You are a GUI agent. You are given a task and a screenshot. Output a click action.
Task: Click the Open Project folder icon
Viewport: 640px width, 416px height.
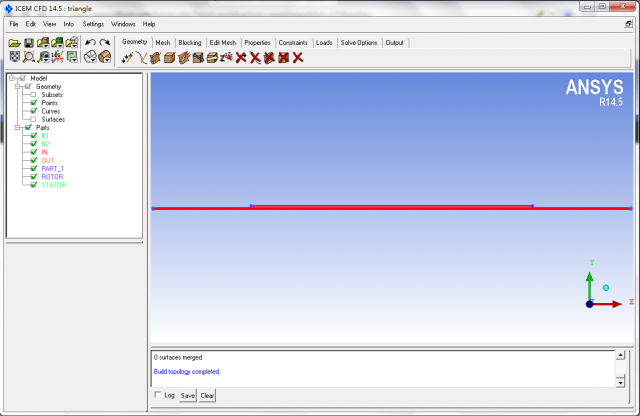tap(14, 43)
